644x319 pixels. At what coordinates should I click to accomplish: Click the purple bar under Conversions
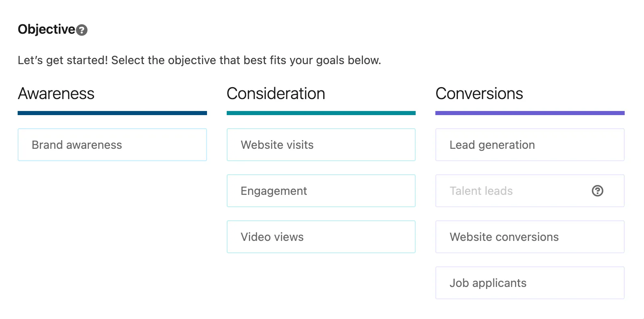tap(529, 113)
